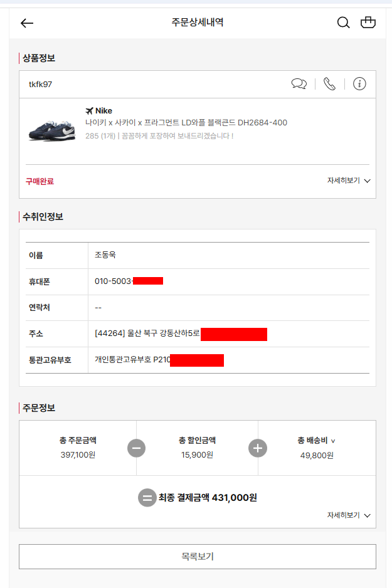Viewport: 392px width, 588px height.
Task: Select the 주문상세내역 page title
Action: (198, 22)
